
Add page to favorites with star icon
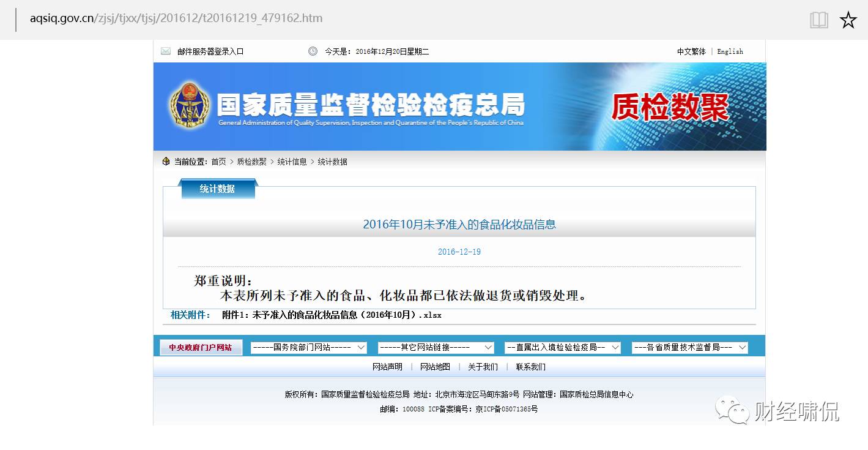848,20
